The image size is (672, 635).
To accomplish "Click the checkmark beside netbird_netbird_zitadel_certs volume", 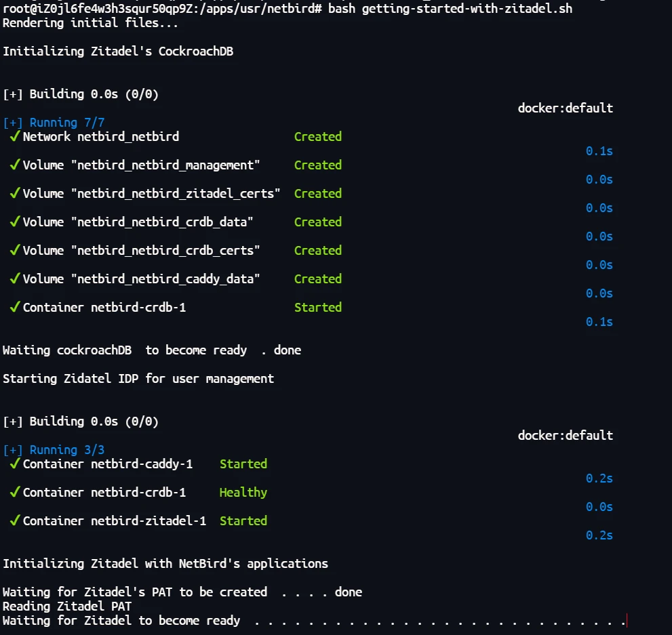I will [x=14, y=194].
